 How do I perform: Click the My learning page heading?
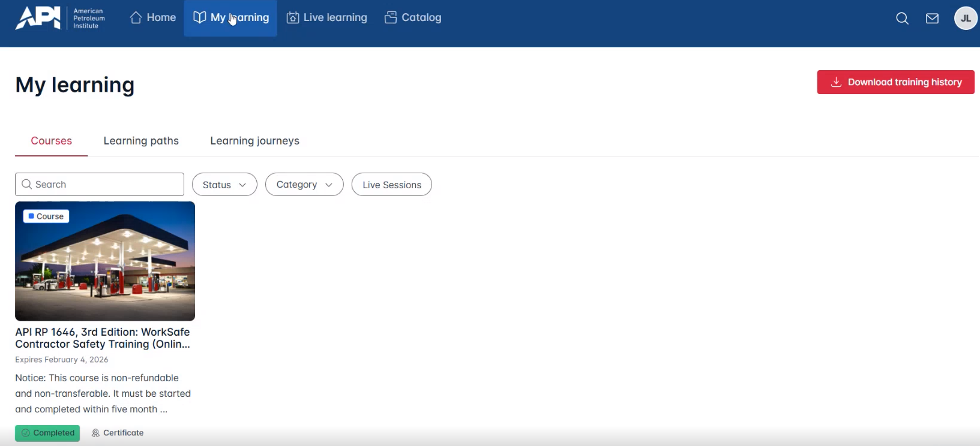click(75, 85)
